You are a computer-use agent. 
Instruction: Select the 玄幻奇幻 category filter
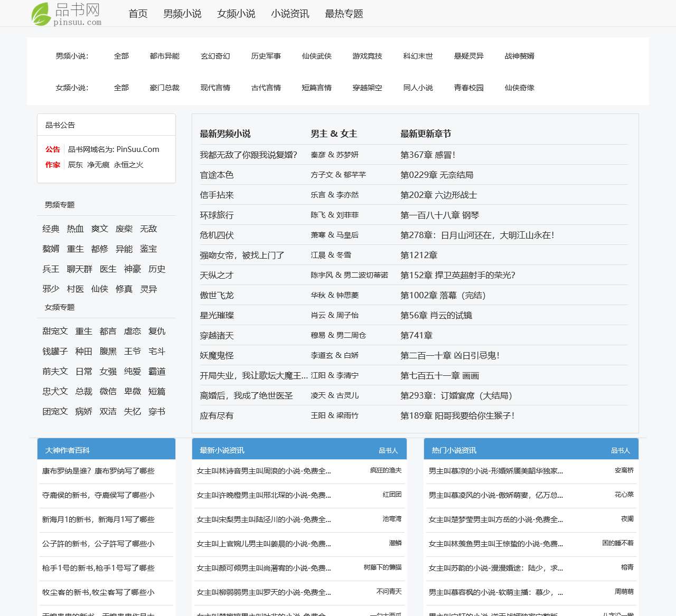215,56
